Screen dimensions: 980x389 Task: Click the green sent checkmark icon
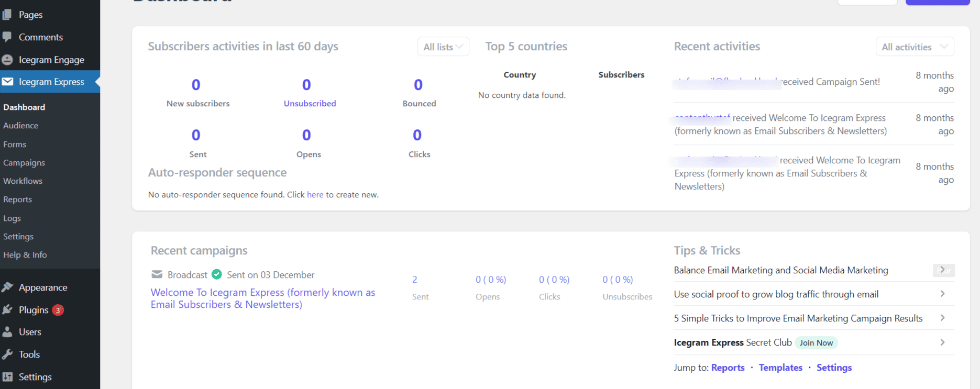[x=217, y=274]
